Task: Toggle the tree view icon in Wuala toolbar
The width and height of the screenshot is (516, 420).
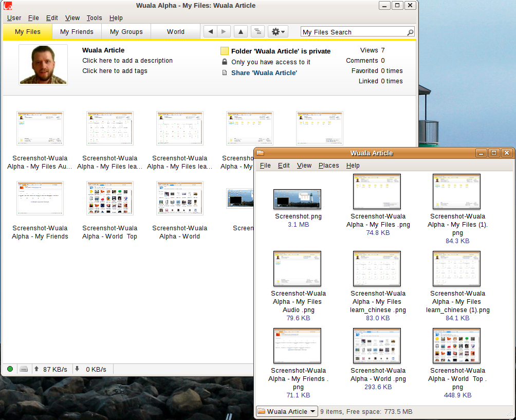Action: [257, 31]
